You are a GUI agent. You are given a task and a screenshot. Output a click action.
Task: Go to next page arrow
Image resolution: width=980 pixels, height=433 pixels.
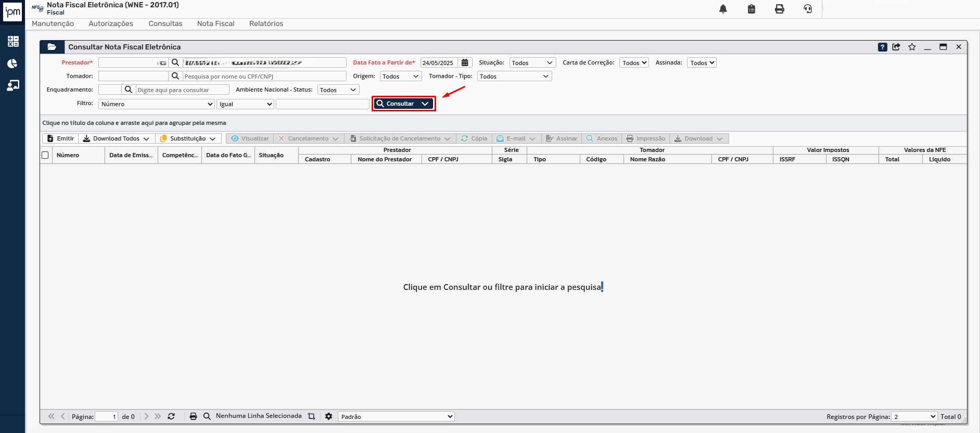146,416
